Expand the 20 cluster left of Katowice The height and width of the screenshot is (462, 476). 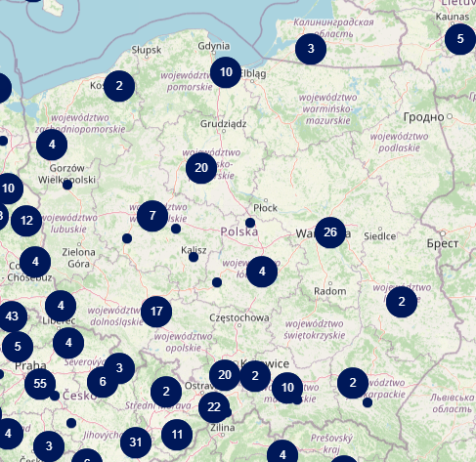pos(225,375)
